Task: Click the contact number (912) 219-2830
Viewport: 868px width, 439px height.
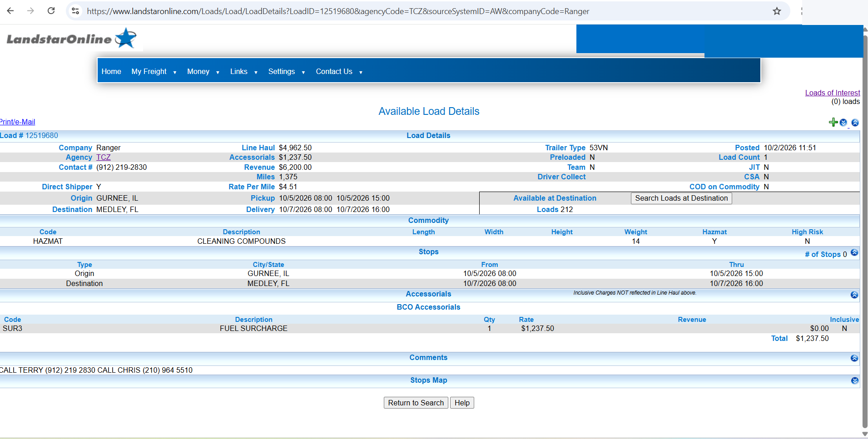Action: [122, 167]
